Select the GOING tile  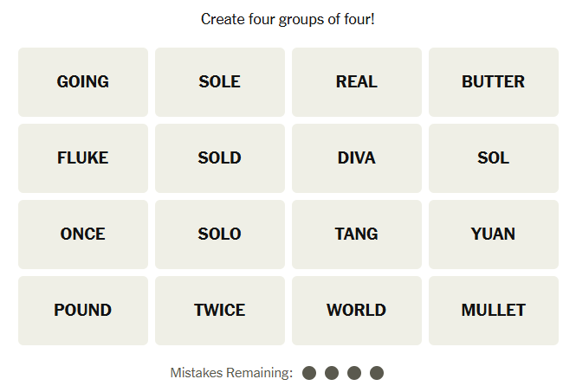pos(83,82)
